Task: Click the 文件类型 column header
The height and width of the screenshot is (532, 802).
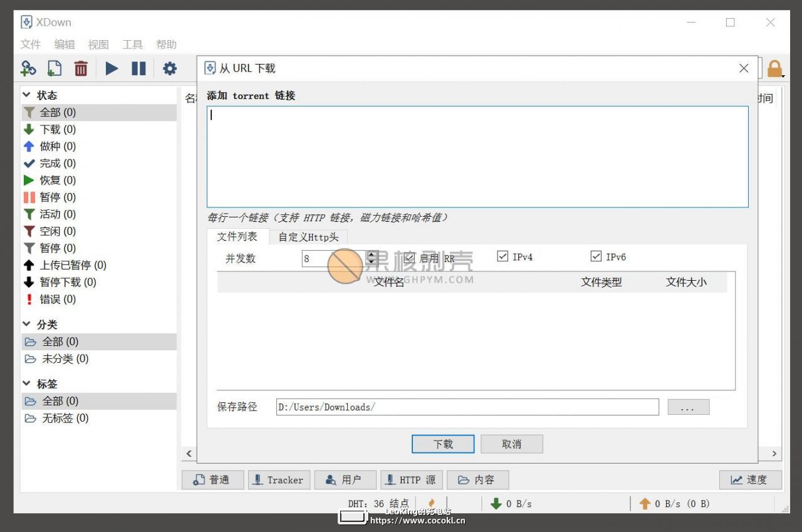Action: [x=601, y=282]
